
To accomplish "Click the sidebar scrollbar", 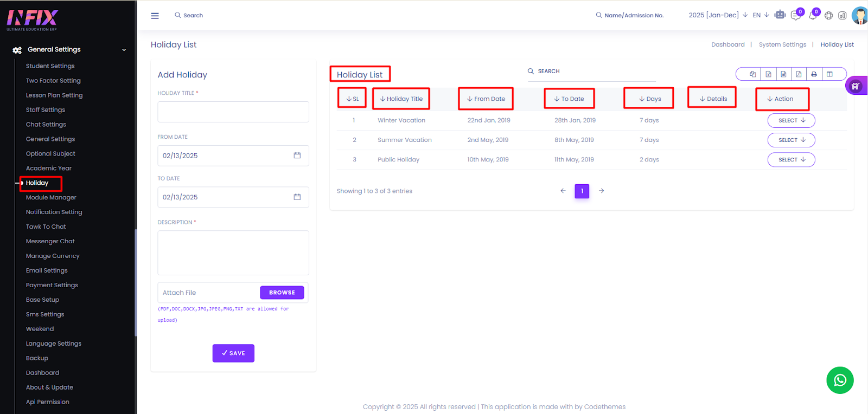I will (x=136, y=282).
